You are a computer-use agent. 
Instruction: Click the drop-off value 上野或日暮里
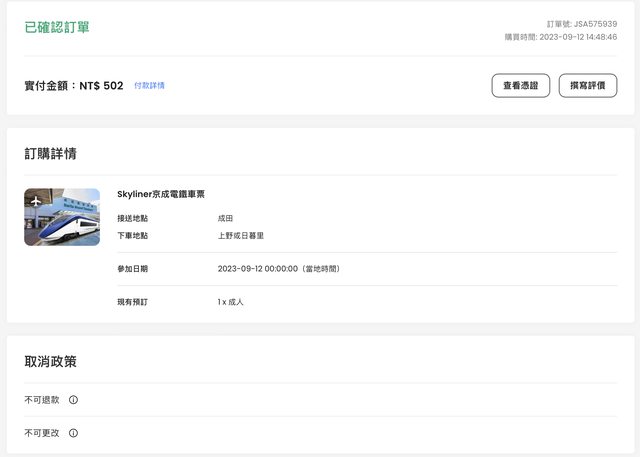pyautogui.click(x=241, y=236)
